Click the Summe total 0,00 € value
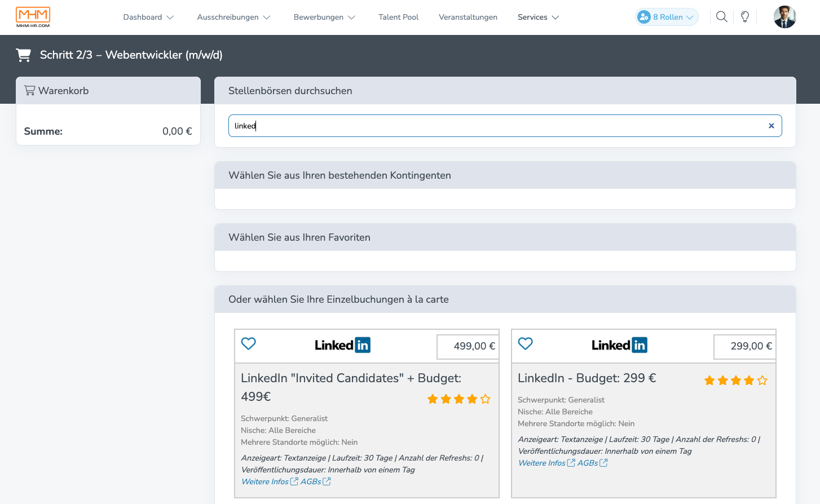 177,131
